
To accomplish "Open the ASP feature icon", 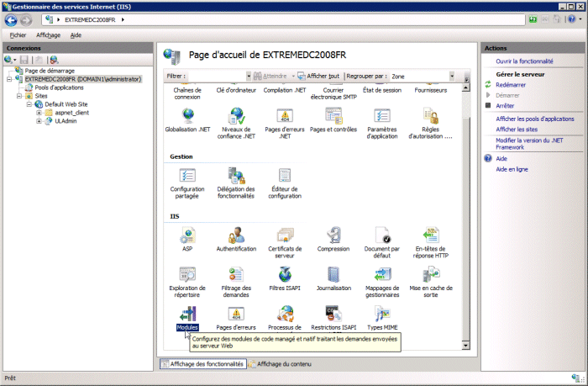I will [187, 239].
